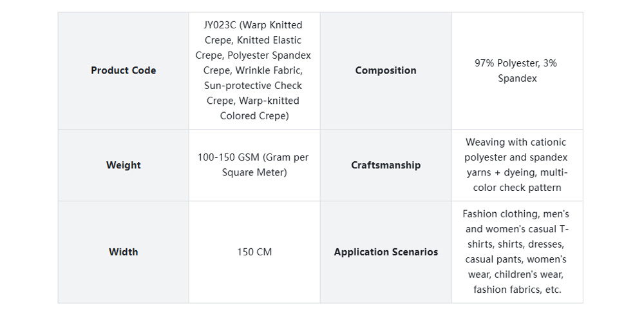Click the Fashion clothing, men's text

[x=516, y=214]
